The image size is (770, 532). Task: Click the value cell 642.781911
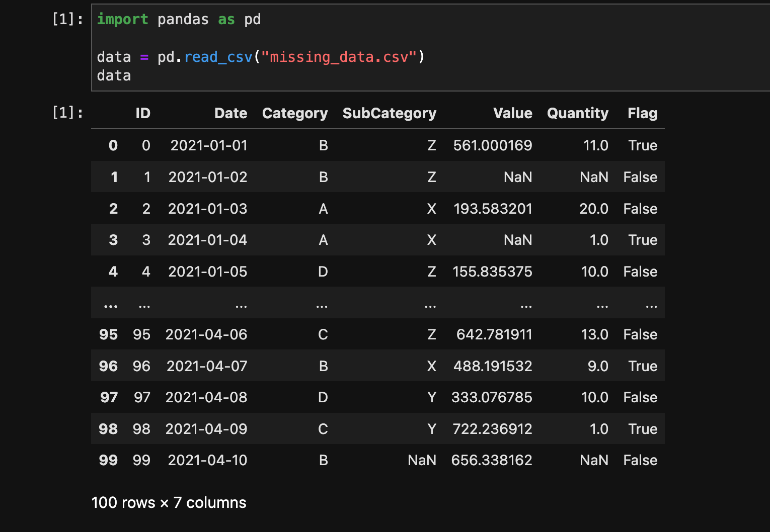[x=494, y=334]
